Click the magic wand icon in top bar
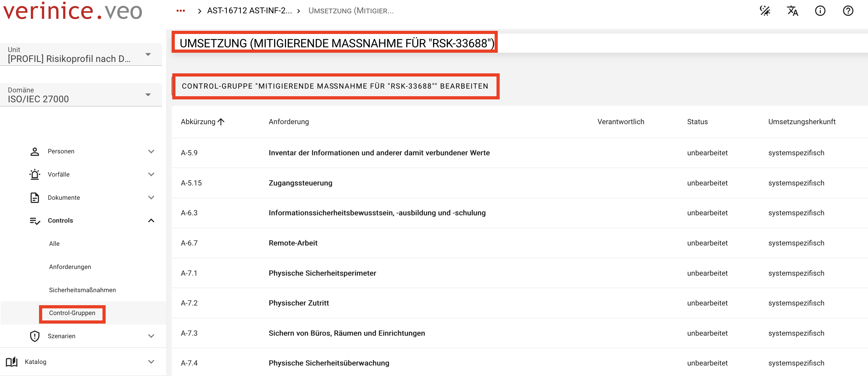The image size is (868, 376). click(x=765, y=11)
